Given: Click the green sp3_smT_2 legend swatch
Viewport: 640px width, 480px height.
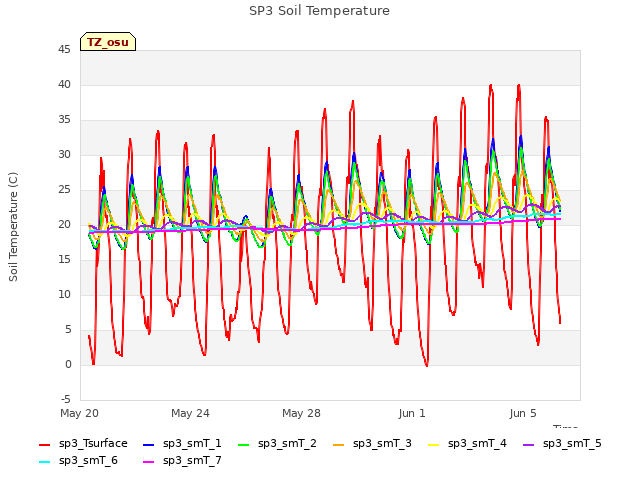Looking at the screenshot, I should (244, 445).
